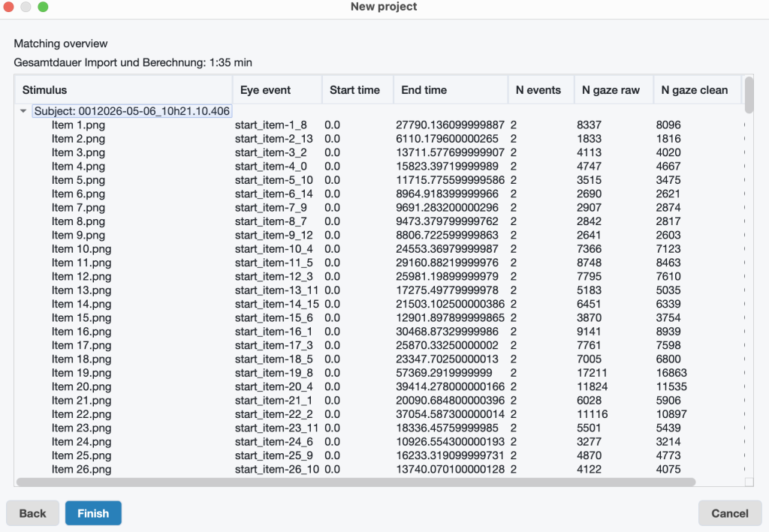Click the vertical scrollbar thumb of the table
Screen dimensions: 769x532
tap(749, 94)
